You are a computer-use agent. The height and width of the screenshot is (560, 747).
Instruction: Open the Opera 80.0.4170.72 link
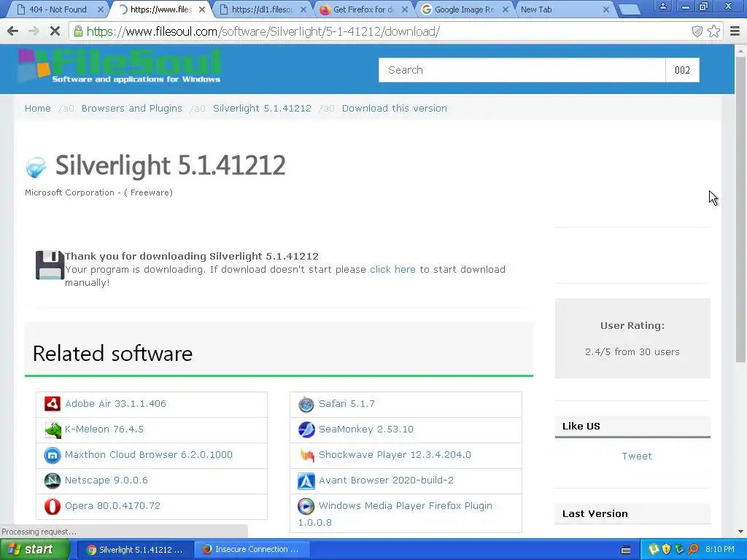click(x=112, y=506)
